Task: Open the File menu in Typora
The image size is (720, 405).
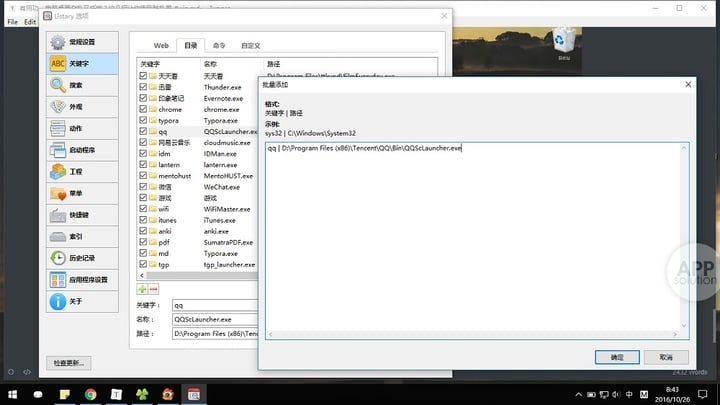Action: click(12, 22)
